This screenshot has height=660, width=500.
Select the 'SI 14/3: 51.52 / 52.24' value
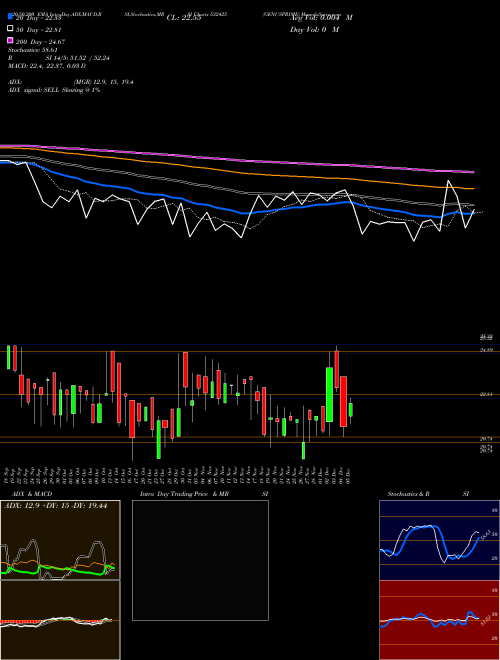coord(77,58)
